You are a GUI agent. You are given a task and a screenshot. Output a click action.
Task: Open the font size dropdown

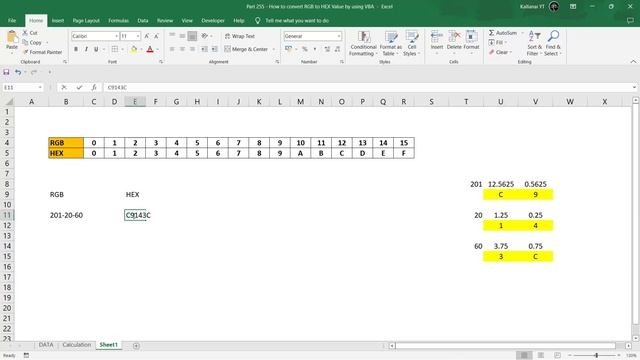138,36
